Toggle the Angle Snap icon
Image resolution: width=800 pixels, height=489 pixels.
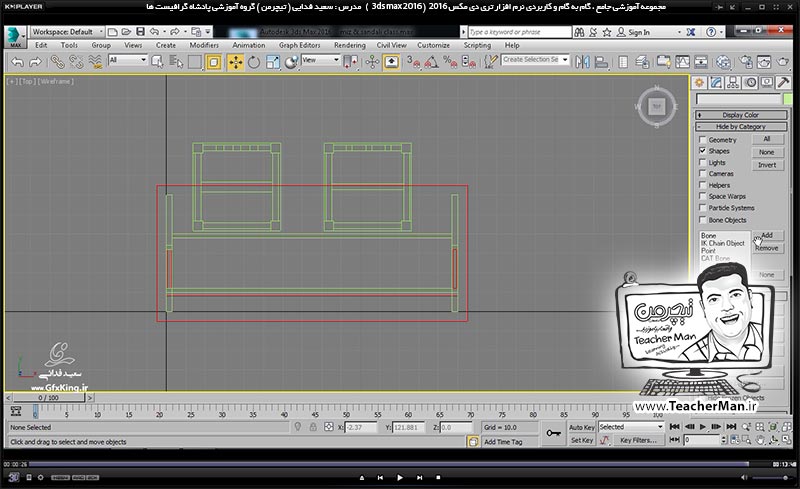pos(432,62)
